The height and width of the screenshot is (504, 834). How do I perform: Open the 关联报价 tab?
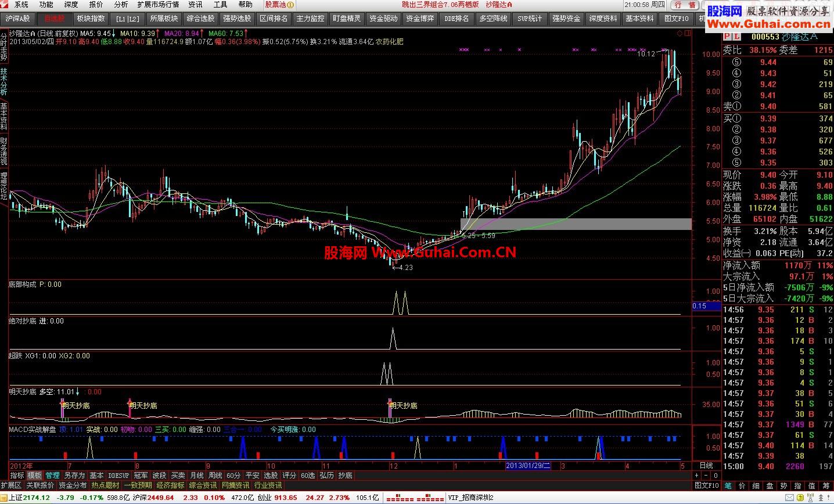(40, 485)
